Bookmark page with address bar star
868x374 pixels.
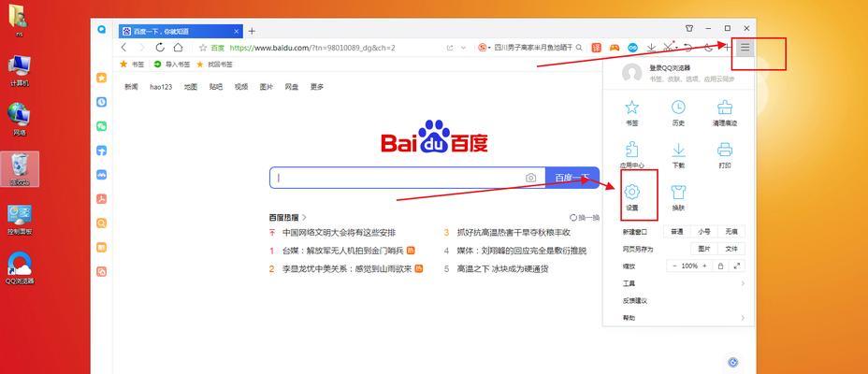point(203,48)
